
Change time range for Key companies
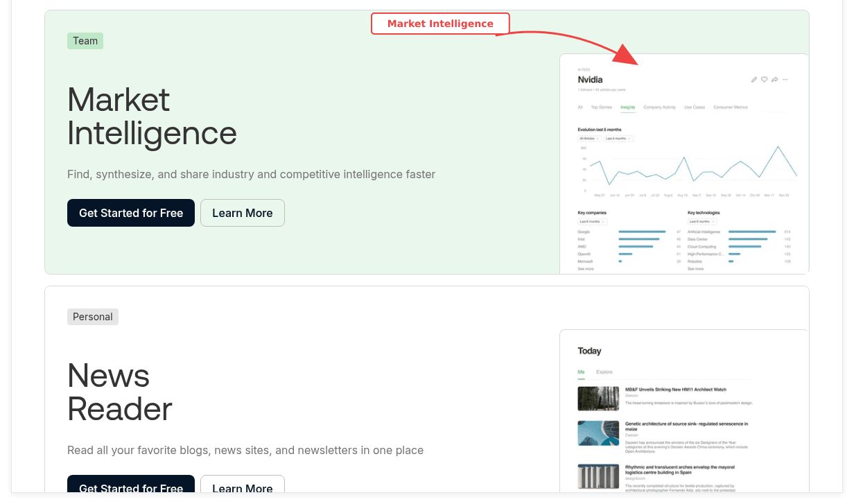(591, 222)
